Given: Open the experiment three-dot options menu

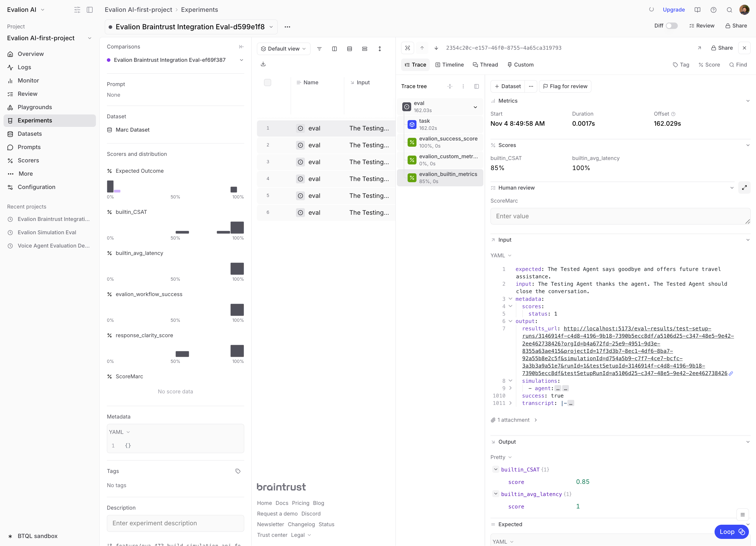Looking at the screenshot, I should tap(287, 27).
